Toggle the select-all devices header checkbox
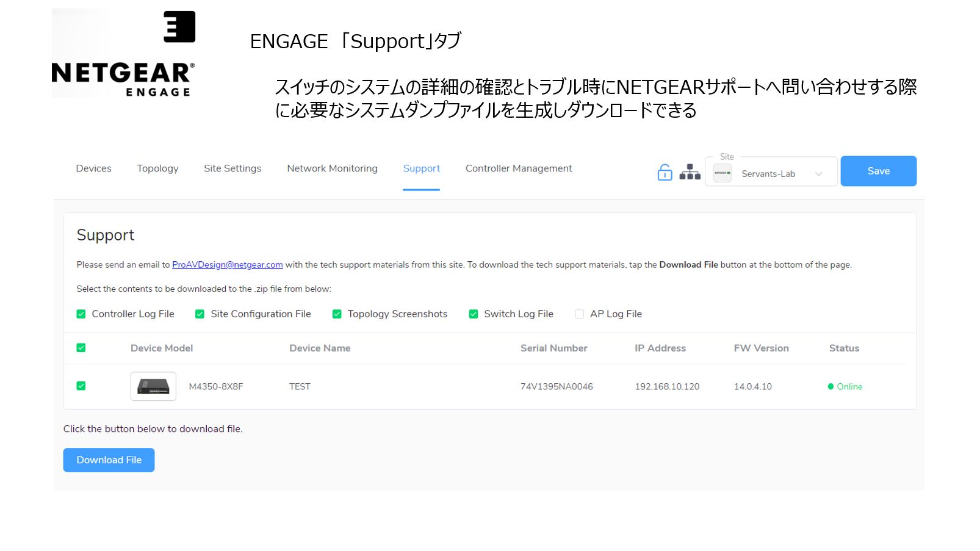Viewport: 980px width, 551px height. (x=81, y=348)
